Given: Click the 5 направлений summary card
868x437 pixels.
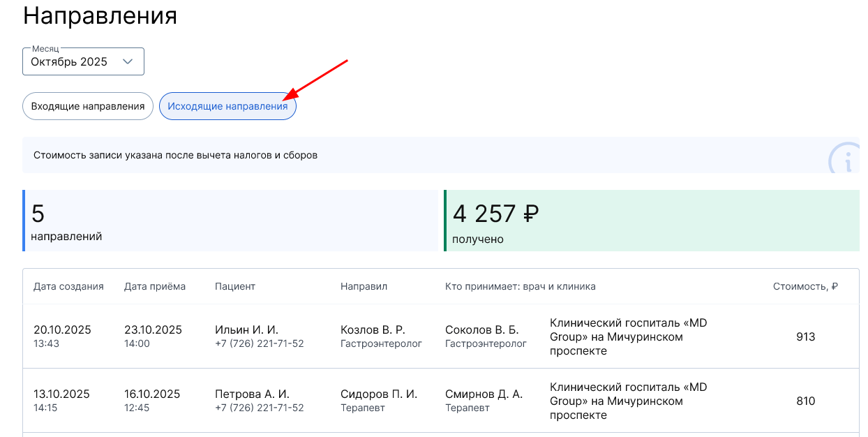Looking at the screenshot, I should pyautogui.click(x=230, y=221).
